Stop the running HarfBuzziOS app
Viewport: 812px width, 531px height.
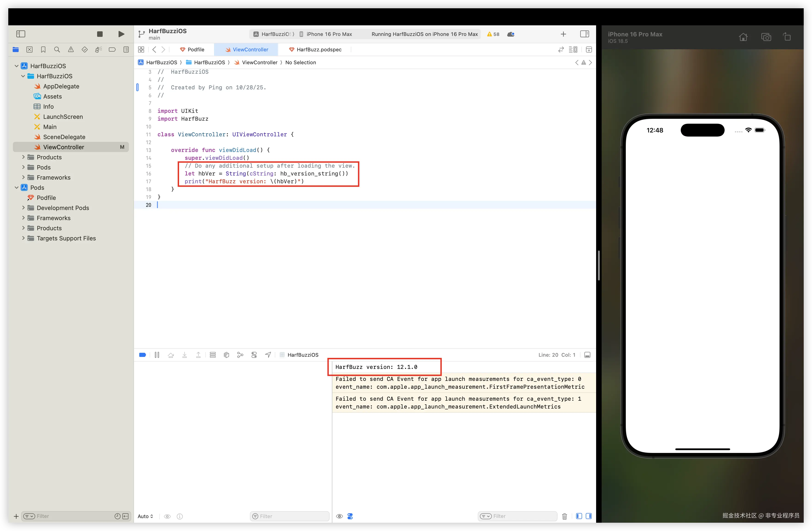click(100, 34)
